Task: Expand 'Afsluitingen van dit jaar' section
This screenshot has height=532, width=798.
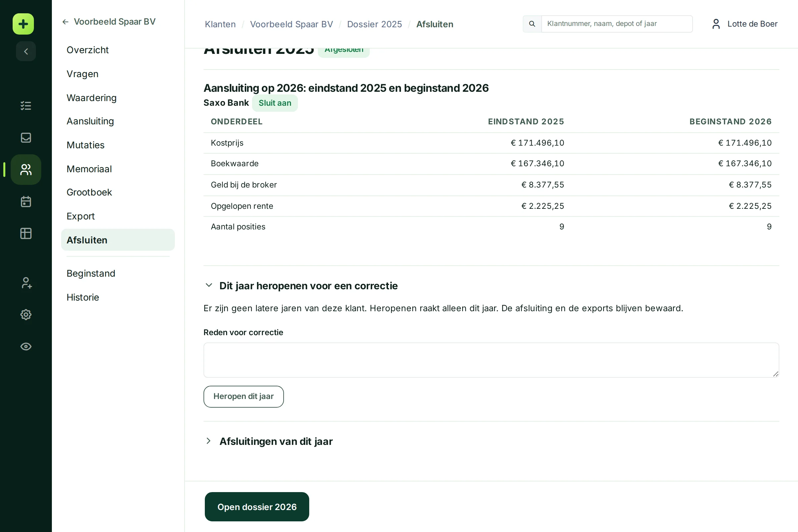Action: click(209, 441)
